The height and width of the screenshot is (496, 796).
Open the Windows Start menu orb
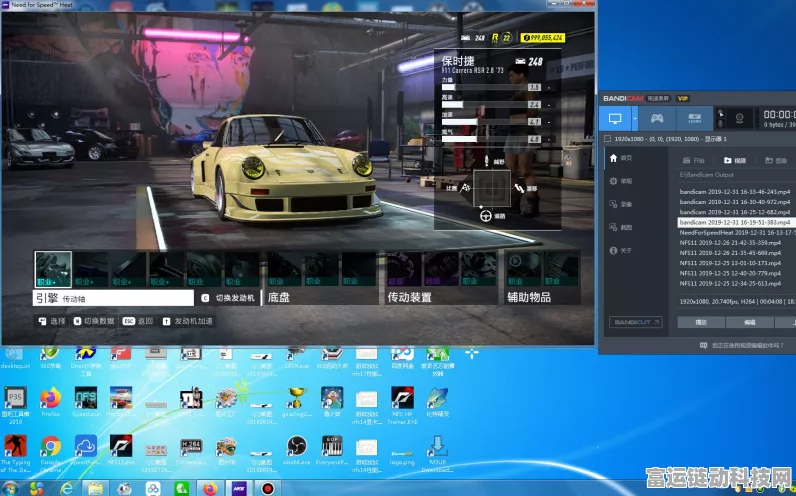11,489
